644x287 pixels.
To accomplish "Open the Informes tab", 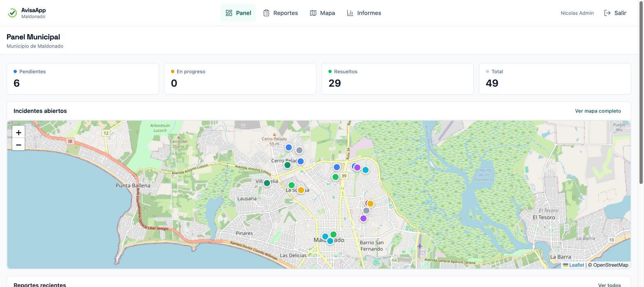I will 364,13.
